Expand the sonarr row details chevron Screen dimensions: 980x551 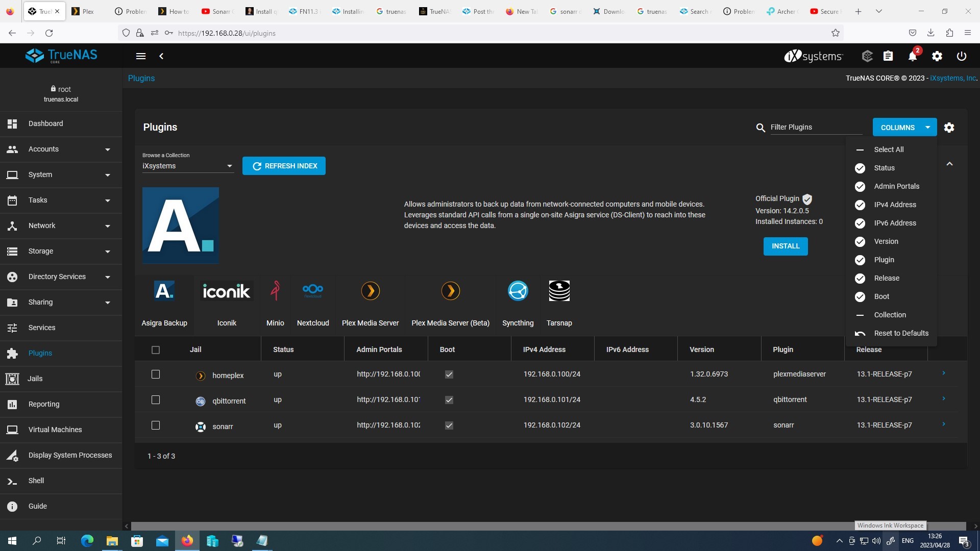944,424
